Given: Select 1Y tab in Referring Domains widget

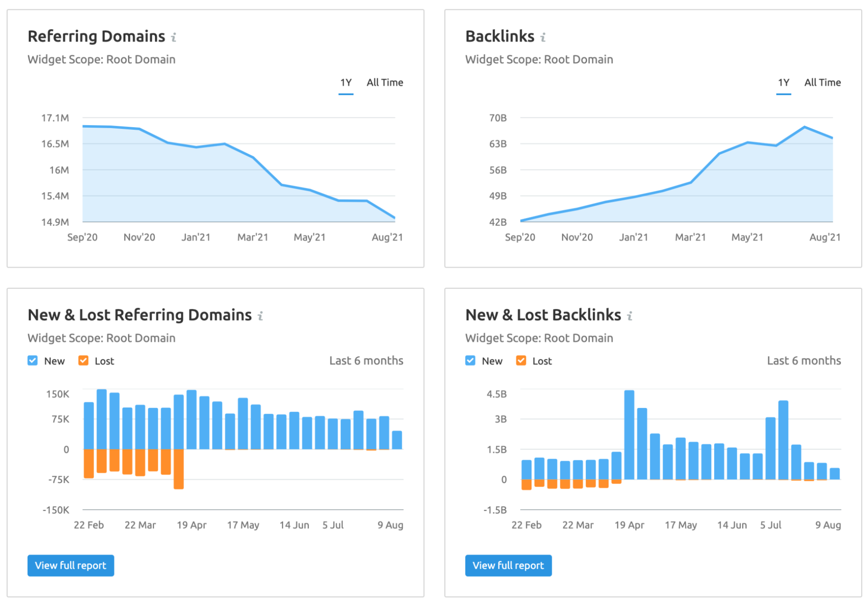Looking at the screenshot, I should (345, 83).
